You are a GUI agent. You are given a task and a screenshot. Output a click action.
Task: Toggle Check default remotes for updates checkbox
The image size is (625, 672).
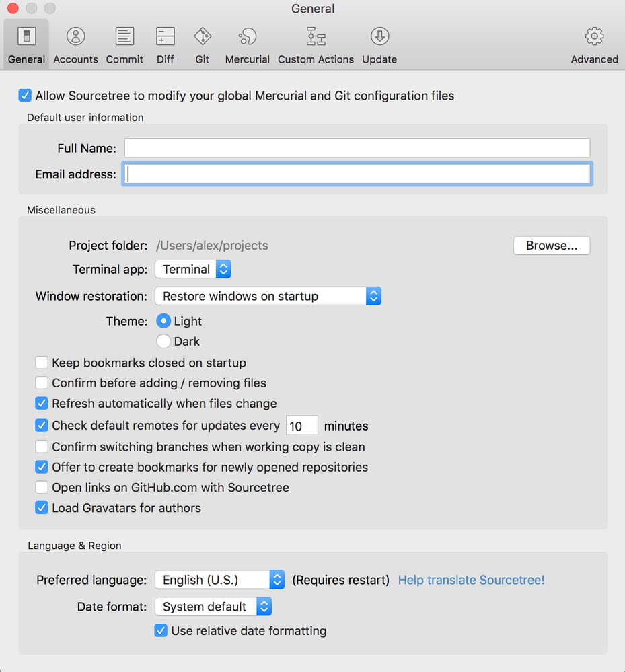(42, 426)
